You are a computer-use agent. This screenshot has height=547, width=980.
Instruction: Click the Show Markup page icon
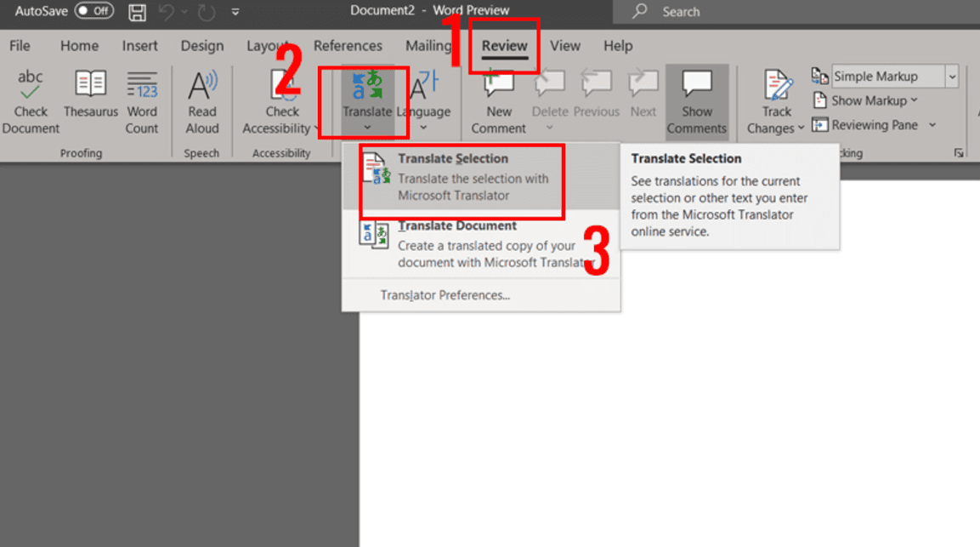point(820,100)
